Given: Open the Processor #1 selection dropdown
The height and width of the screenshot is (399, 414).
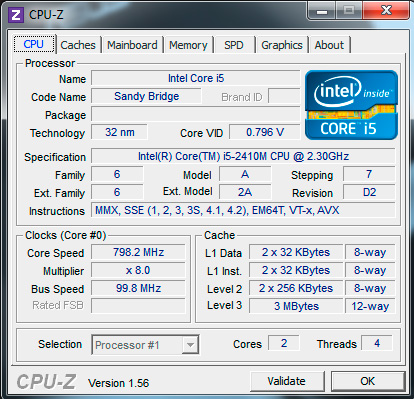Looking at the screenshot, I should pos(145,345).
